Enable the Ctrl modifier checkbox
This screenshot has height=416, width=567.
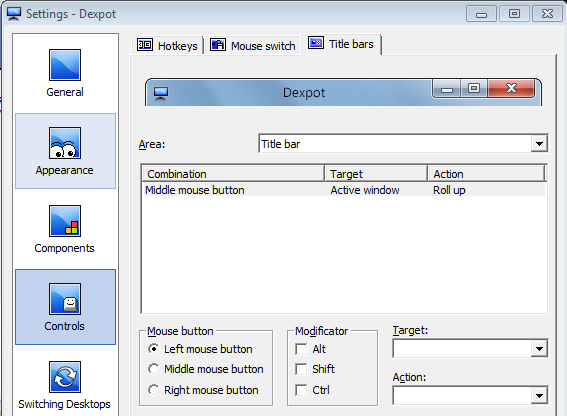tap(301, 390)
